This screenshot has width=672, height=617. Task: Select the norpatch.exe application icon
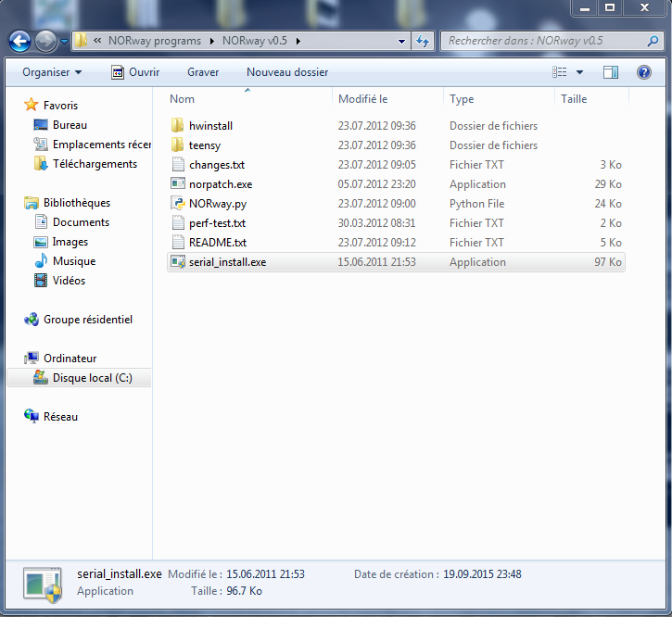(x=177, y=183)
